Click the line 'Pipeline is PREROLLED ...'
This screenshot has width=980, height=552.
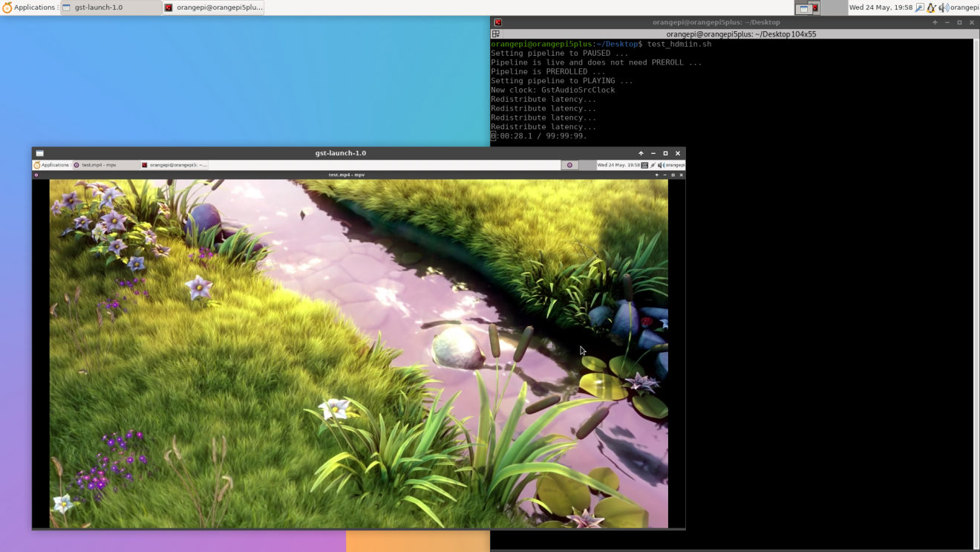548,72
